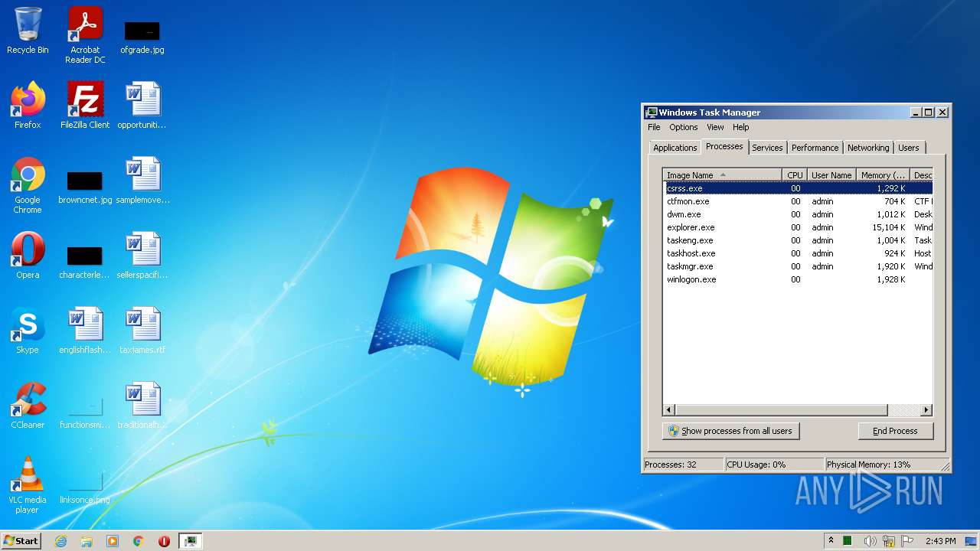This screenshot has width=980, height=551.
Task: Launch Acrobat Reader DC shortcut
Action: coord(85,35)
